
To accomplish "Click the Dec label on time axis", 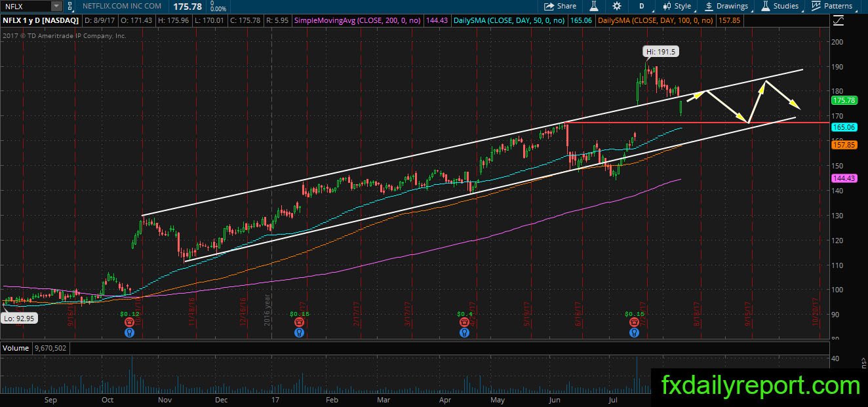I will tap(221, 399).
